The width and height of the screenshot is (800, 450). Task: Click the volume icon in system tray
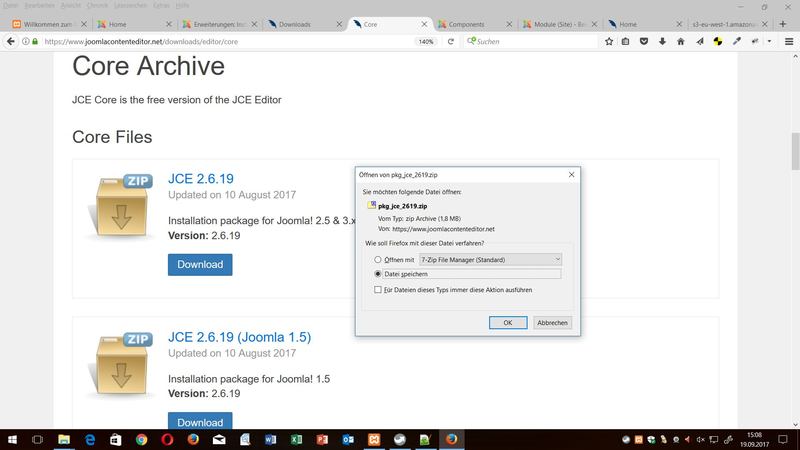tap(701, 439)
